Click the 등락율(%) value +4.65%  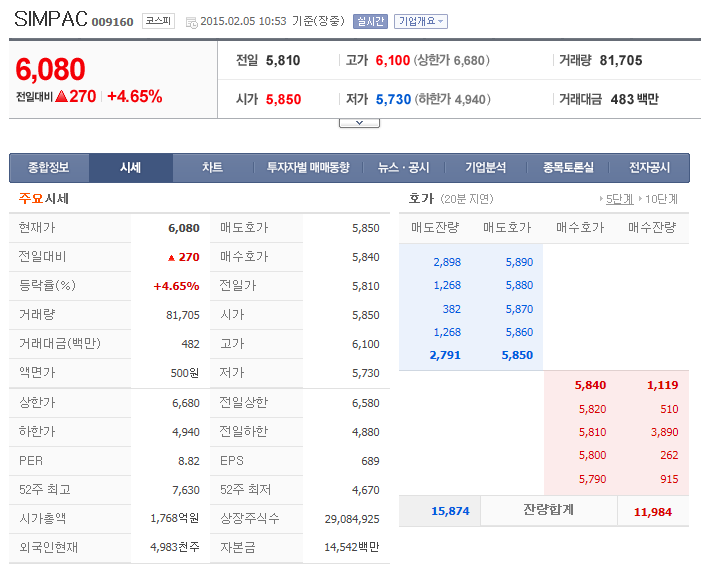point(177,286)
